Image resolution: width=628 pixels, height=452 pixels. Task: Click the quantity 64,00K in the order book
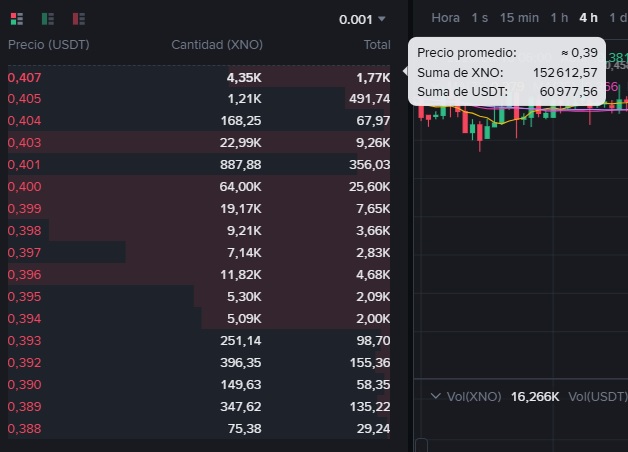[x=241, y=187]
